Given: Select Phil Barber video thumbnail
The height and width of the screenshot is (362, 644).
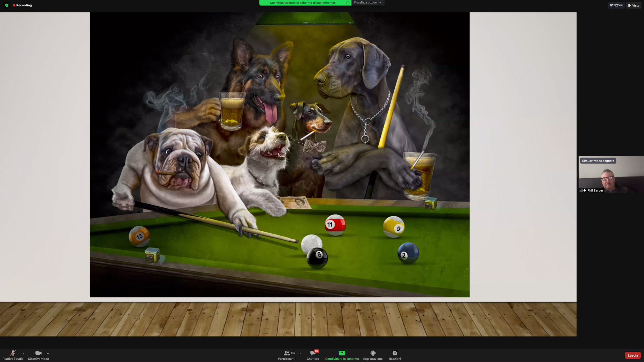Looking at the screenshot, I should point(611,174).
